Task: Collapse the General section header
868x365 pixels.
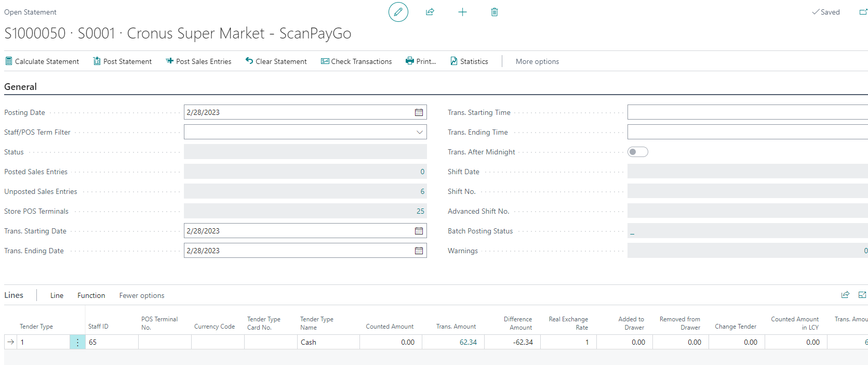Action: [x=21, y=87]
